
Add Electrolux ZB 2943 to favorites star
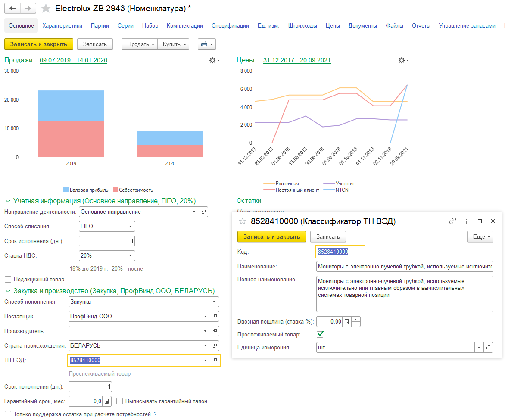coord(46,8)
